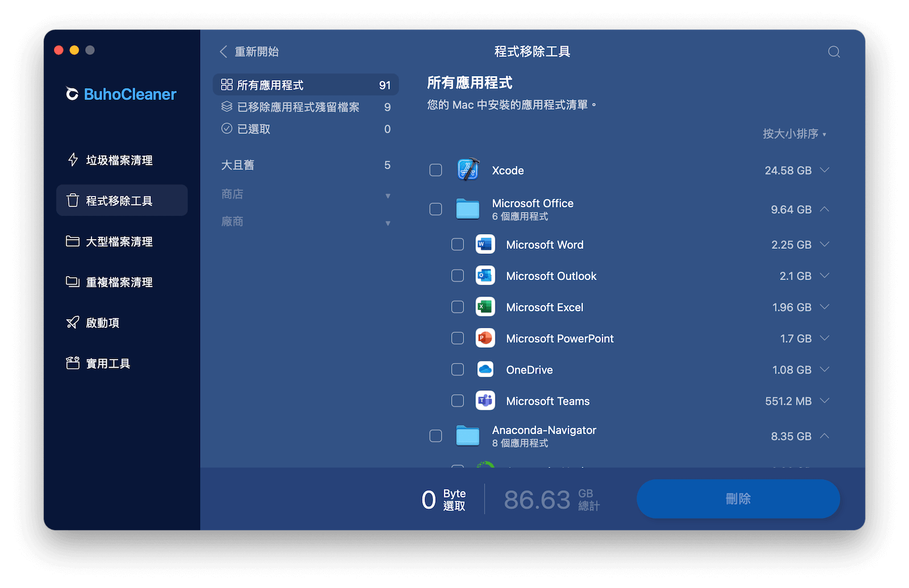Click the search magnifier icon

(x=834, y=52)
